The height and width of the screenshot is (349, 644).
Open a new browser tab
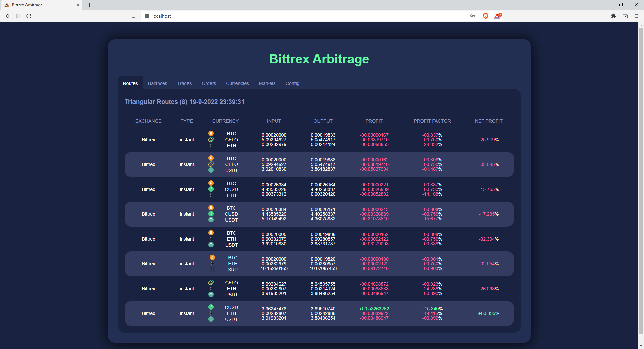(x=89, y=5)
